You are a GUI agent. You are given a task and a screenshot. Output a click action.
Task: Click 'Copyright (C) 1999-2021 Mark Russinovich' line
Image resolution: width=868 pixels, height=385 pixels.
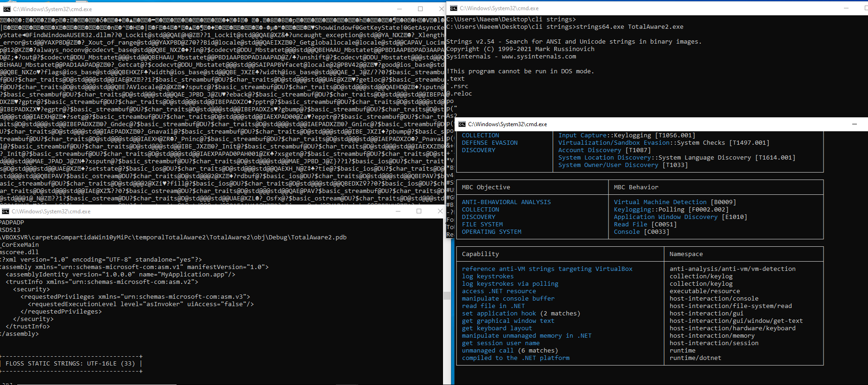click(x=520, y=49)
